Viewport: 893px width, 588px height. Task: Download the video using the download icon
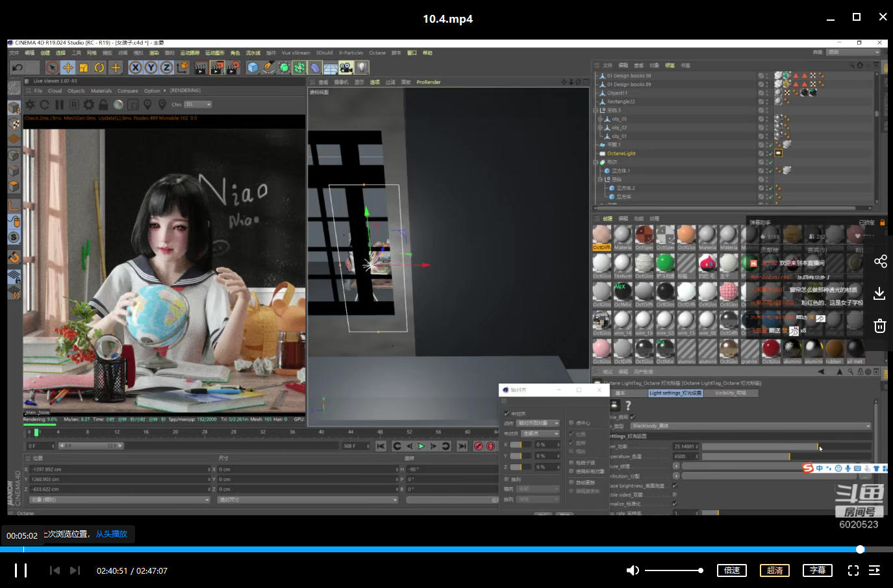pos(880,293)
